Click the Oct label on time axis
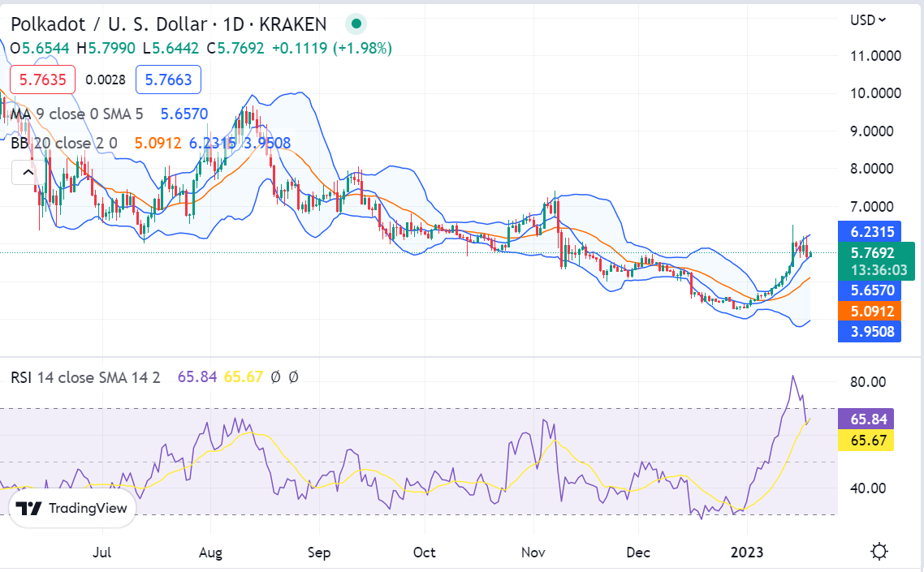The height and width of the screenshot is (572, 924). (425, 553)
